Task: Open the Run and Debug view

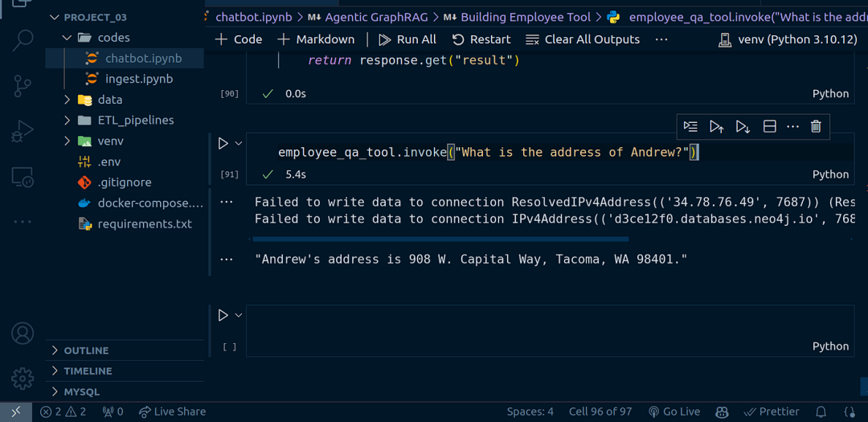Action: click(x=23, y=132)
